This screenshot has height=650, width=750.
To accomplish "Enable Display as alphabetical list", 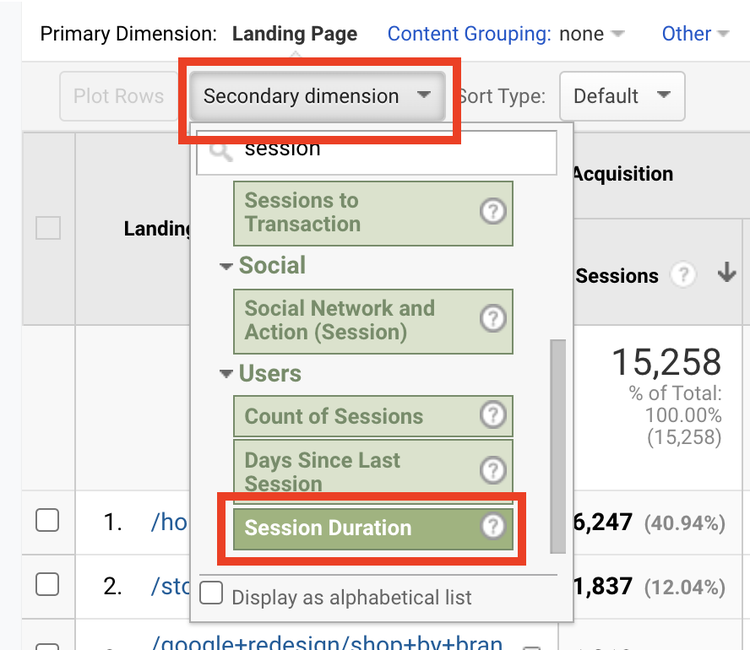I will [x=211, y=593].
